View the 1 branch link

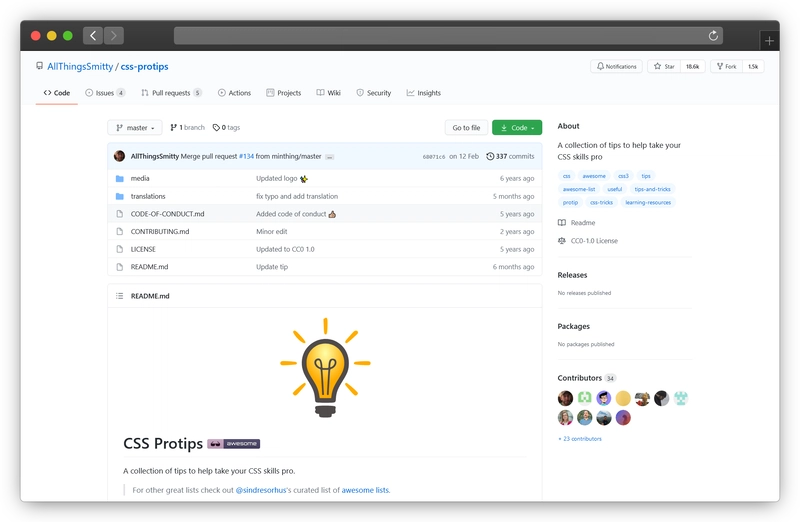coord(187,128)
